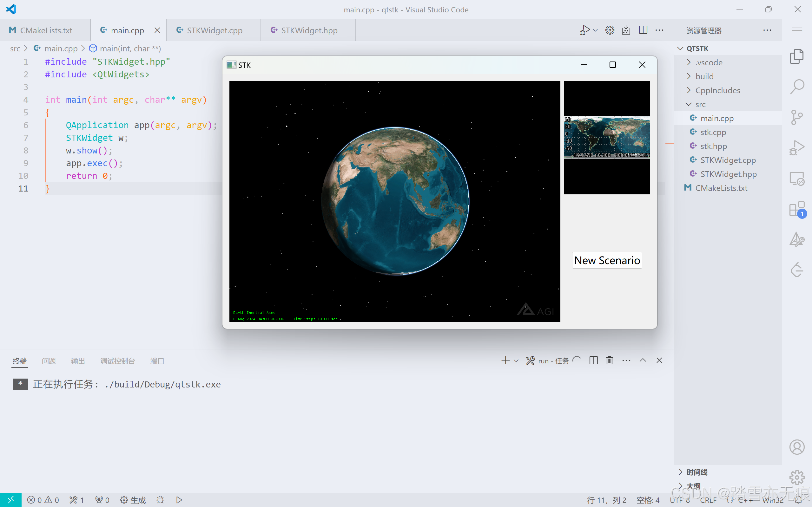Create a new terminal with plus icon
The height and width of the screenshot is (507, 812).
[505, 361]
